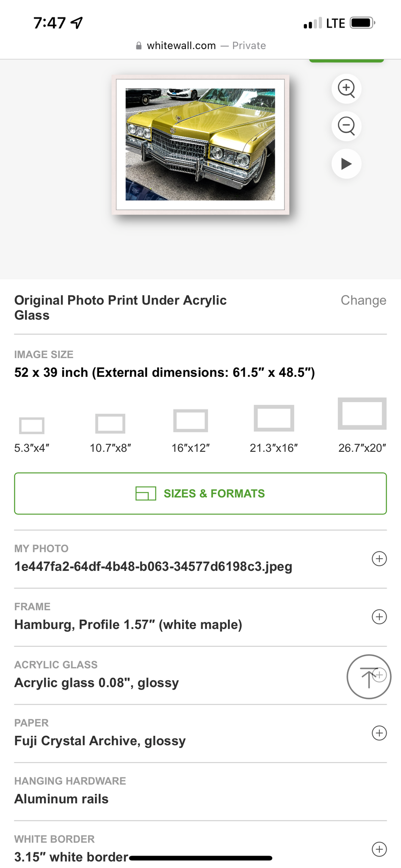Select the 21.3″x16″ size icon
Viewport: 401px width, 868px height.
pyautogui.click(x=274, y=418)
